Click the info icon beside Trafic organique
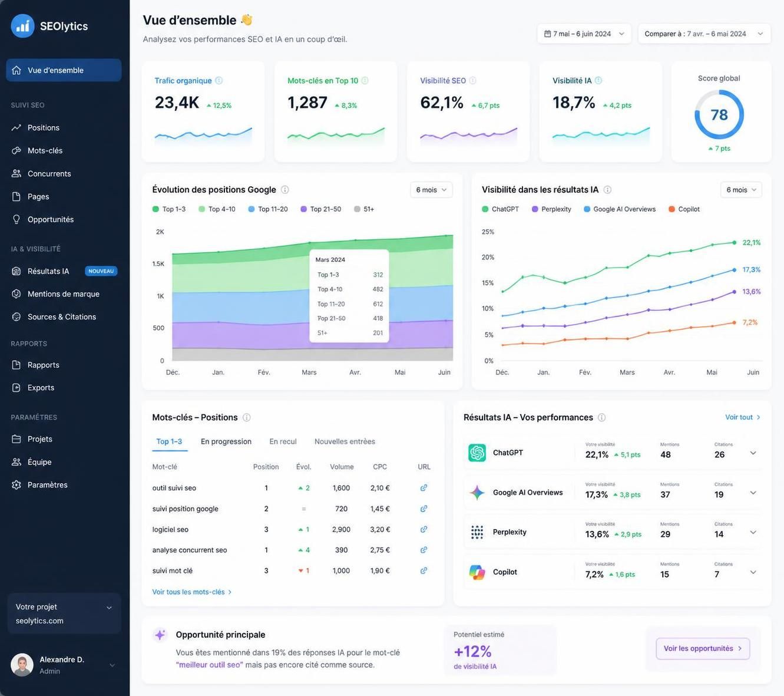Image resolution: width=784 pixels, height=696 pixels. pos(219,81)
